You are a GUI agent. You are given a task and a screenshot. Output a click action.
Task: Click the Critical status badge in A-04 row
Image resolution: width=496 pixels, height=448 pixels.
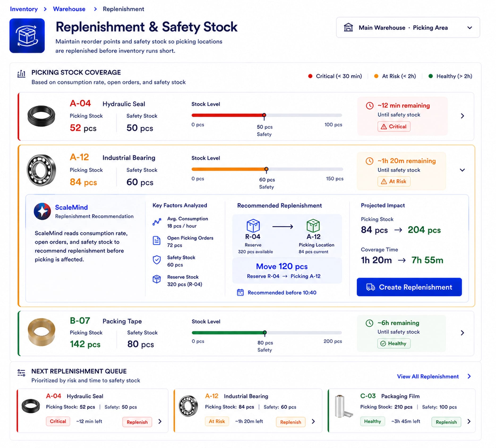(x=394, y=126)
